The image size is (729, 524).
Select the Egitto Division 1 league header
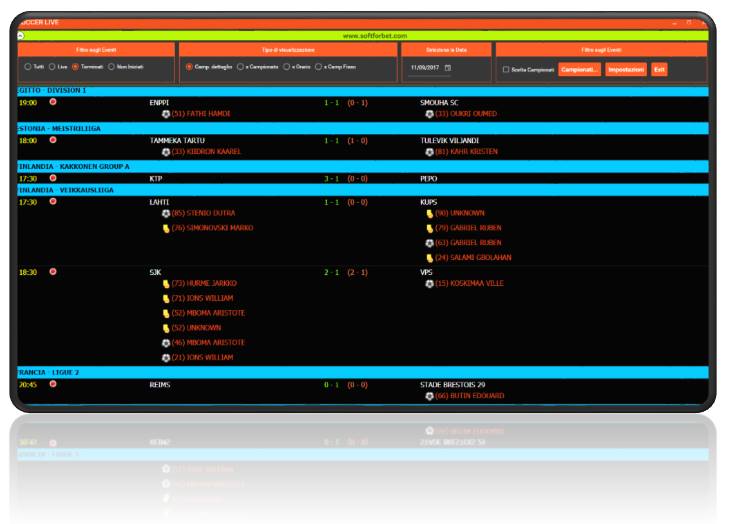(x=363, y=91)
